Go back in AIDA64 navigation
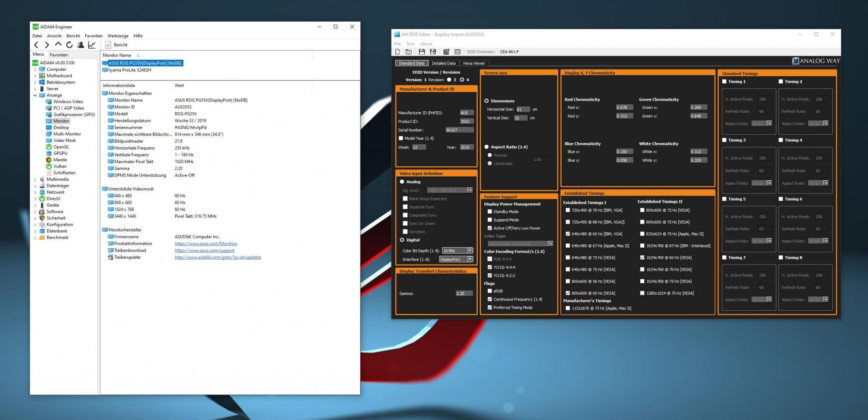868x420 pixels. coord(36,45)
